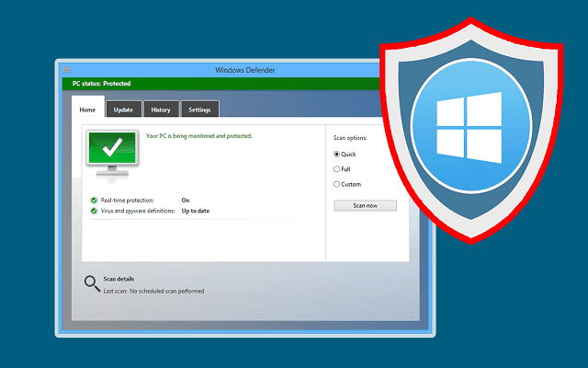This screenshot has width=588, height=368.
Task: Switch to the Update tab
Action: coord(124,109)
